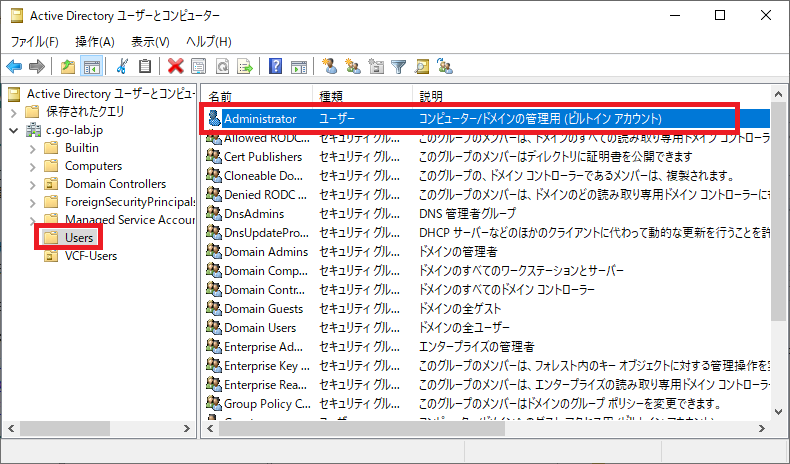Click the Enterprise Rea... group icon
Image resolution: width=790 pixels, height=464 pixels.
214,384
